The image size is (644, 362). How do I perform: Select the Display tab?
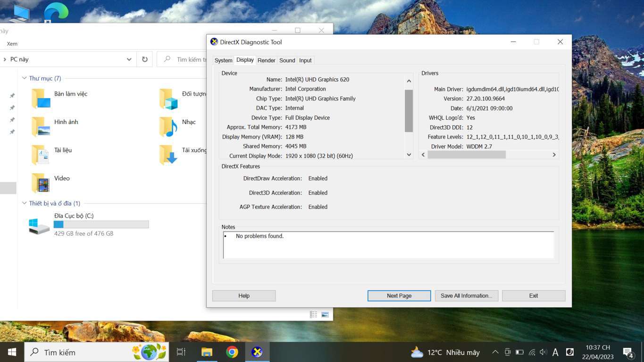pyautogui.click(x=245, y=60)
